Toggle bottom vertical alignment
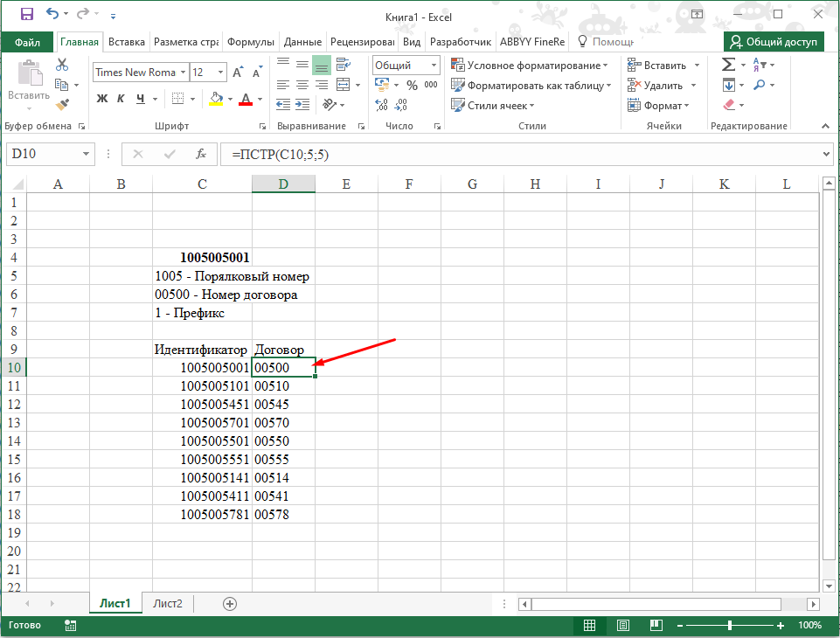 pyautogui.click(x=322, y=65)
